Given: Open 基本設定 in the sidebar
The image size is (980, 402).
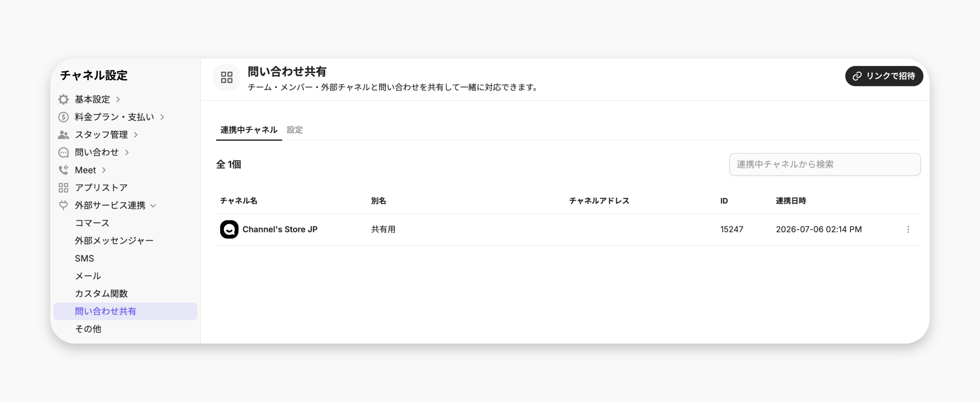Looking at the screenshot, I should 92,99.
